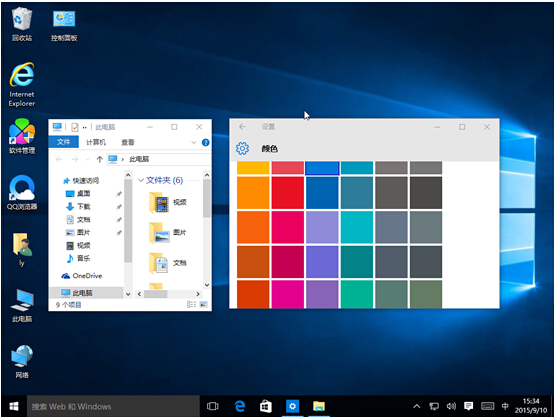The height and width of the screenshot is (419, 556).
Task: Click the 中 input method indicator
Action: coord(505,406)
